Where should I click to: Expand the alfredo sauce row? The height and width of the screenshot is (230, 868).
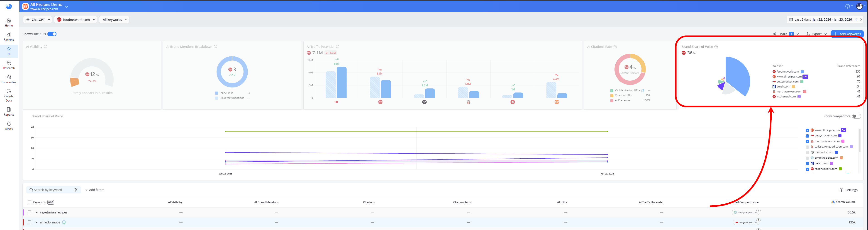[x=37, y=222]
